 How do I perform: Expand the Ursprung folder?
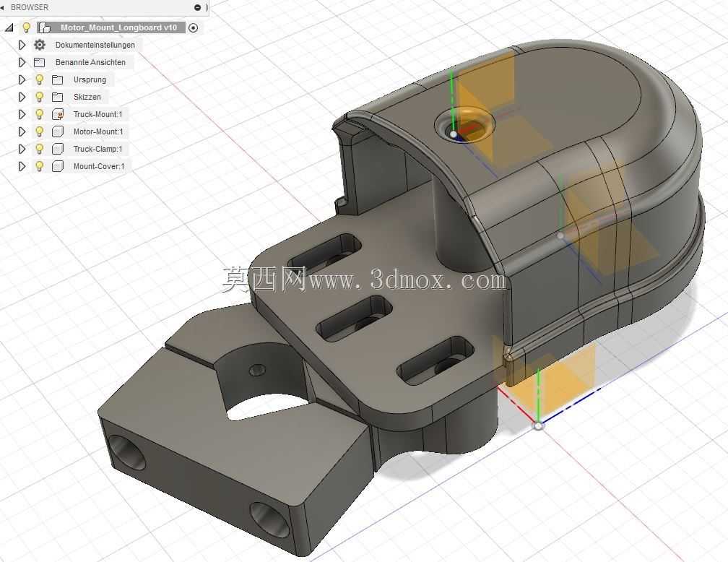(22, 79)
